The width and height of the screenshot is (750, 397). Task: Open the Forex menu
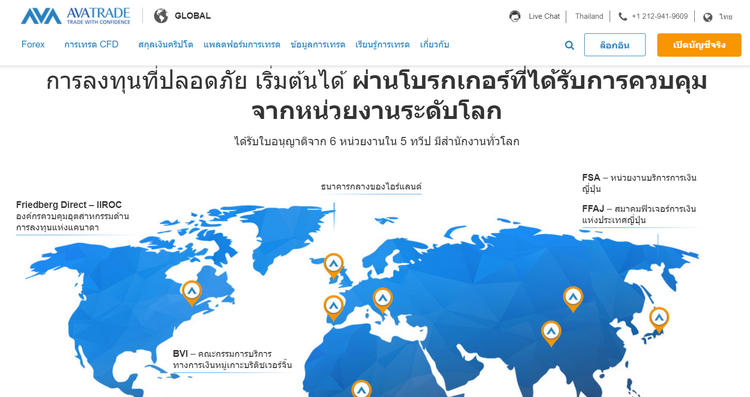coord(33,44)
